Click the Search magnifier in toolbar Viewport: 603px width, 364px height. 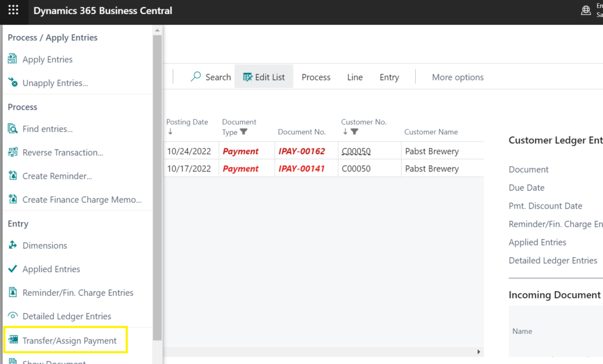click(196, 77)
